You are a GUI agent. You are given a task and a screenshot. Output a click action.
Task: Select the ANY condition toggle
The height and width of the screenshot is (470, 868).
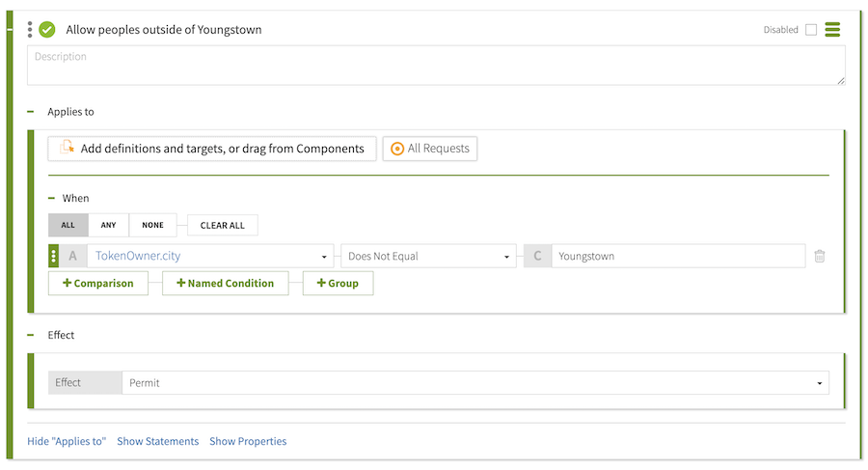tap(108, 226)
